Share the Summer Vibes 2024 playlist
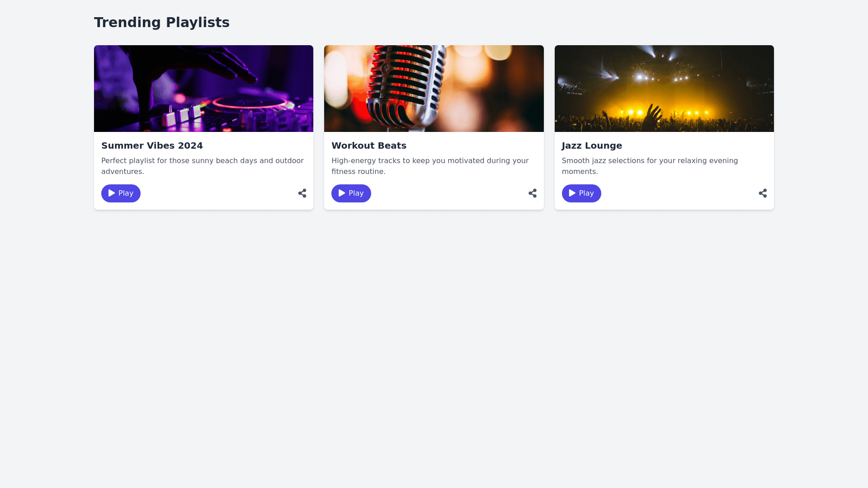The width and height of the screenshot is (868, 488). pyautogui.click(x=302, y=193)
